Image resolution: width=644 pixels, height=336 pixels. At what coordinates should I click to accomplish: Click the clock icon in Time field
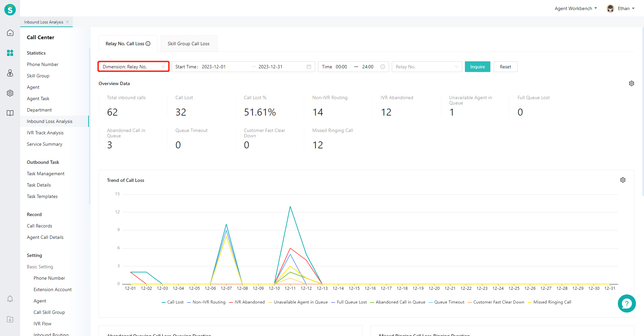click(383, 67)
